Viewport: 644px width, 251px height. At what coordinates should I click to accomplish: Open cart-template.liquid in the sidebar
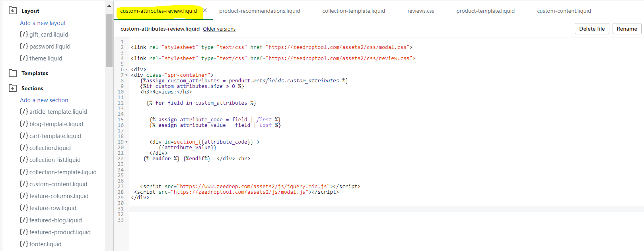(55, 136)
